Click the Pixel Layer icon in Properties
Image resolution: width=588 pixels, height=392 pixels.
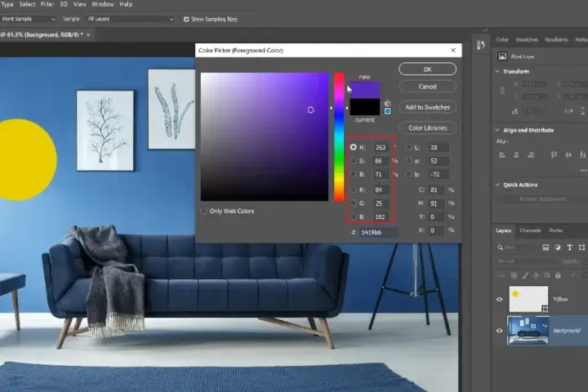coord(502,56)
